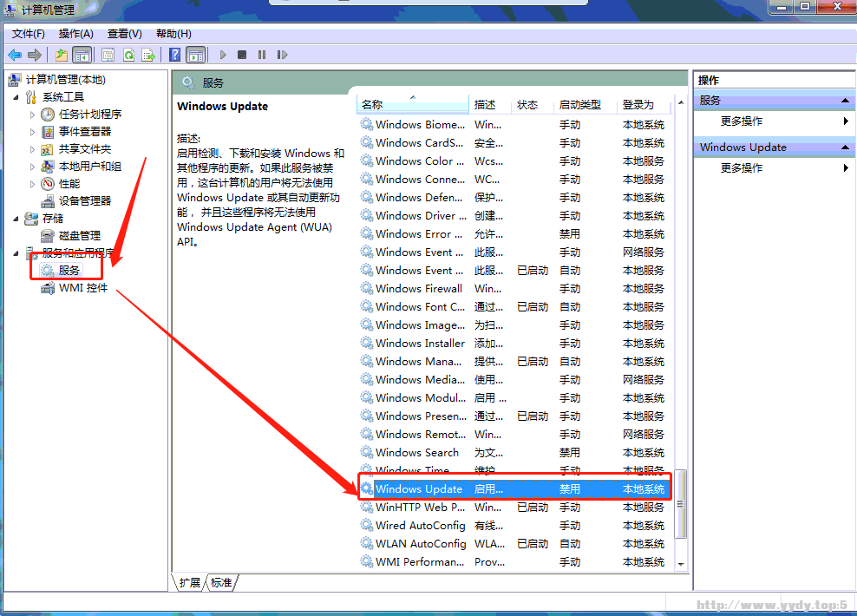Click the Restart Service toolbar icon

coord(282,55)
